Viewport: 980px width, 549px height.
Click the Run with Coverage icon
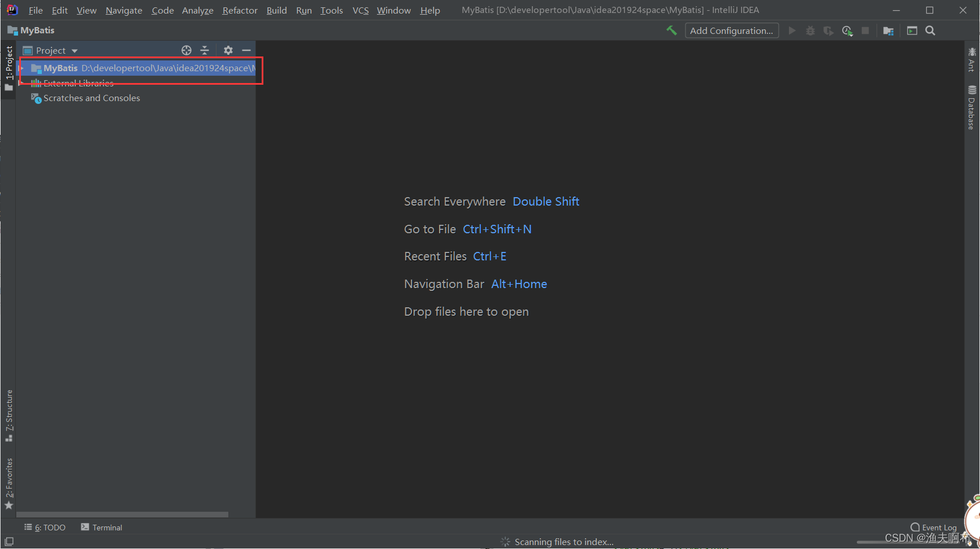[829, 30]
